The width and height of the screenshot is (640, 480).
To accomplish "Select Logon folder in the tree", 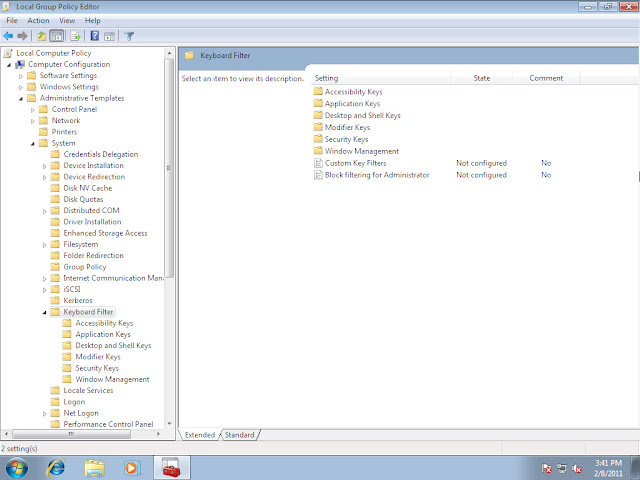I will 74,402.
